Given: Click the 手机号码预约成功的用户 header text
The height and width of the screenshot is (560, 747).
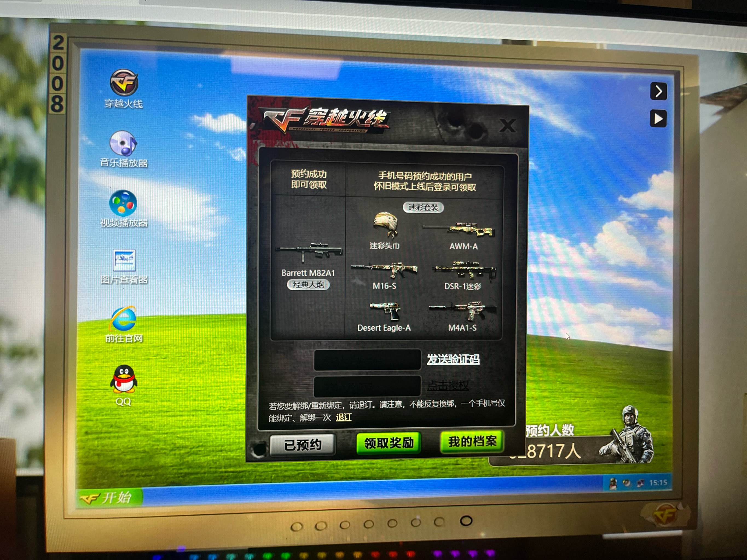Looking at the screenshot, I should point(425,176).
